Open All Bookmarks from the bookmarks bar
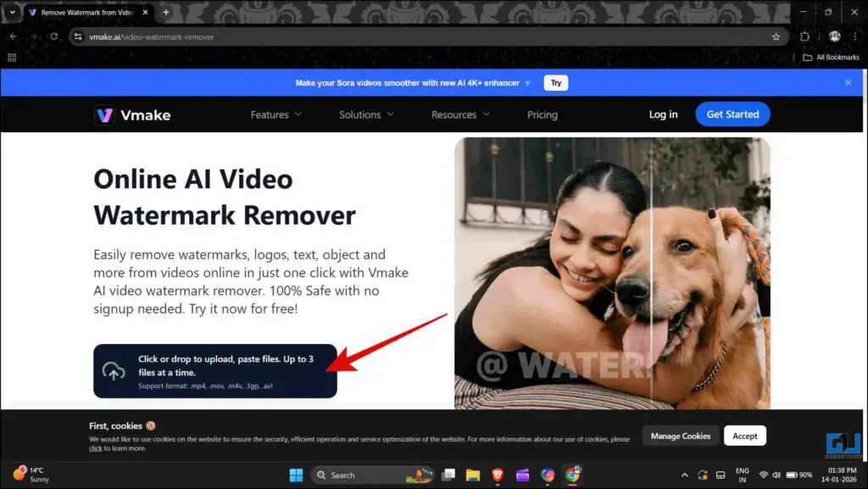The image size is (868, 489). pyautogui.click(x=829, y=57)
